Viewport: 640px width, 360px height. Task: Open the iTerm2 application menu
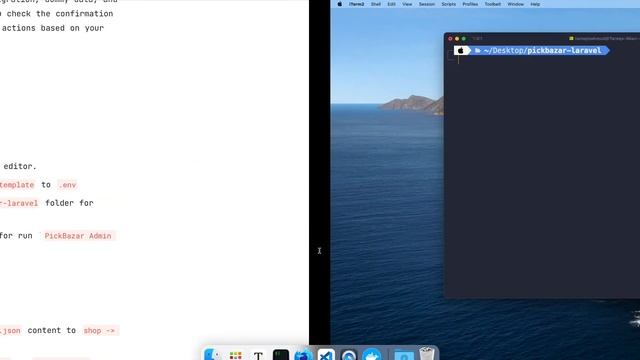[x=356, y=4]
